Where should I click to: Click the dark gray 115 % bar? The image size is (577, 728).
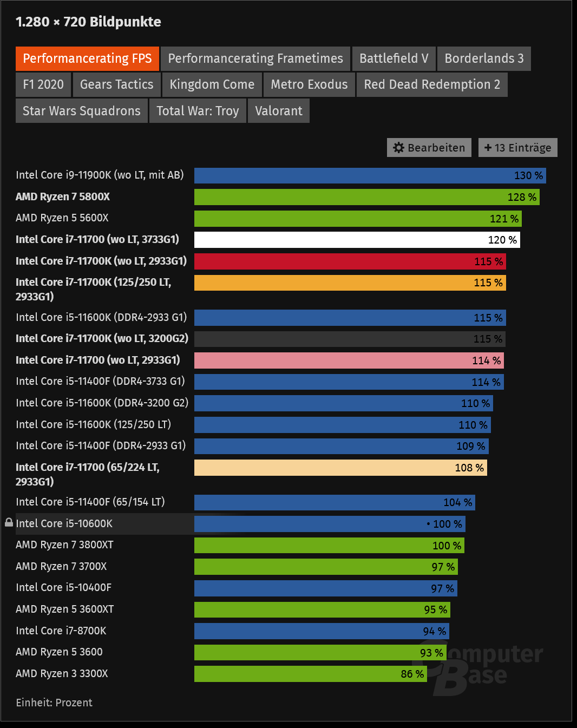click(350, 339)
